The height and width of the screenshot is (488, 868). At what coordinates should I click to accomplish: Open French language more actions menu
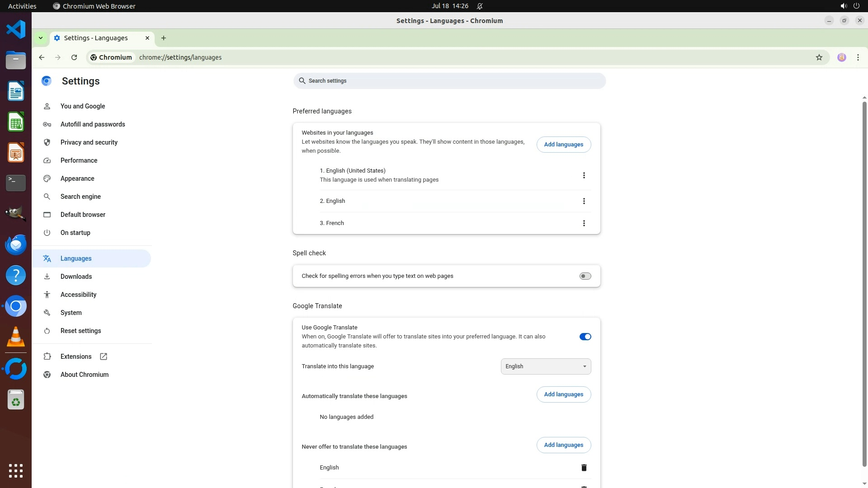[584, 223]
